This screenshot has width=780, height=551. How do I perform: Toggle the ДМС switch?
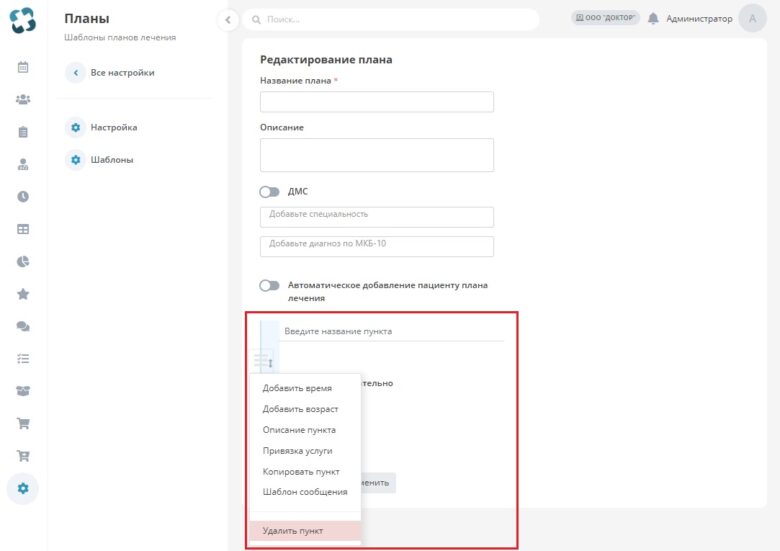(269, 191)
